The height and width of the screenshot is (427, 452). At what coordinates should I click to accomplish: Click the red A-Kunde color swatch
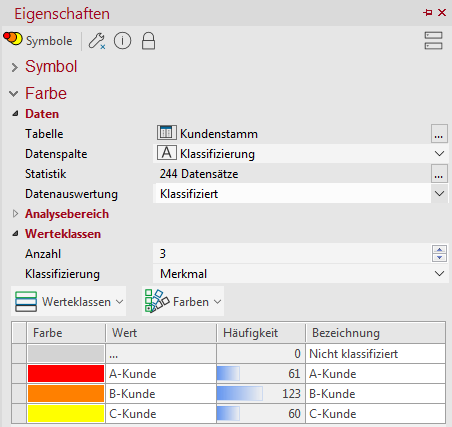click(x=66, y=373)
